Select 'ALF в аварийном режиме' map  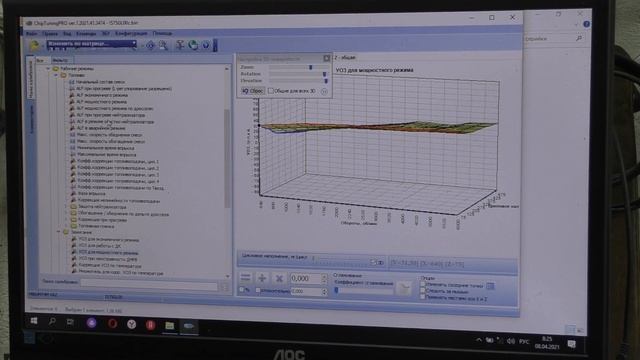tap(102, 128)
